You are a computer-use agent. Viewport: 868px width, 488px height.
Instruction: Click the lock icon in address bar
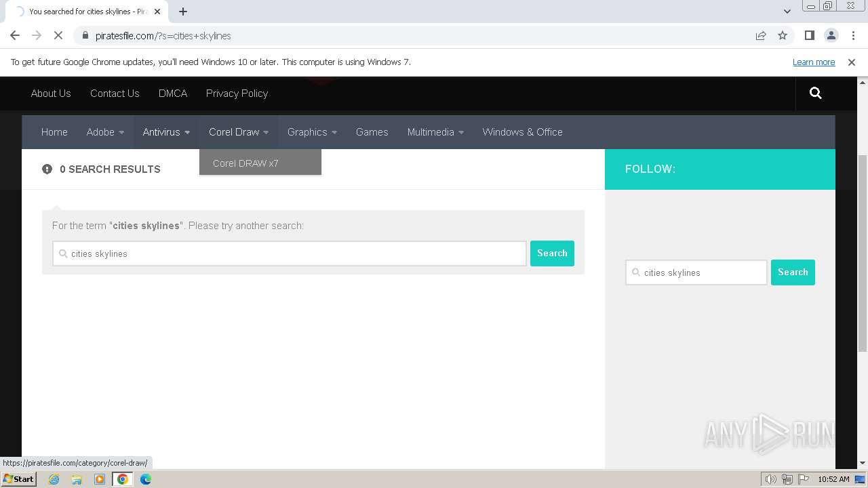(85, 36)
